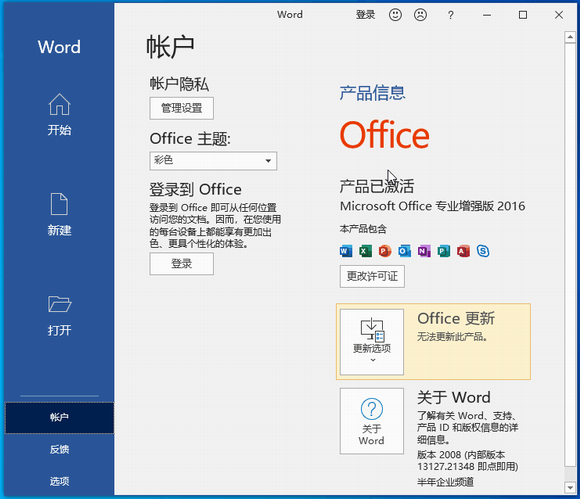Screen dimensions: 580x499
Task: Select the 帐户 sidebar item
Action: pos(59,417)
